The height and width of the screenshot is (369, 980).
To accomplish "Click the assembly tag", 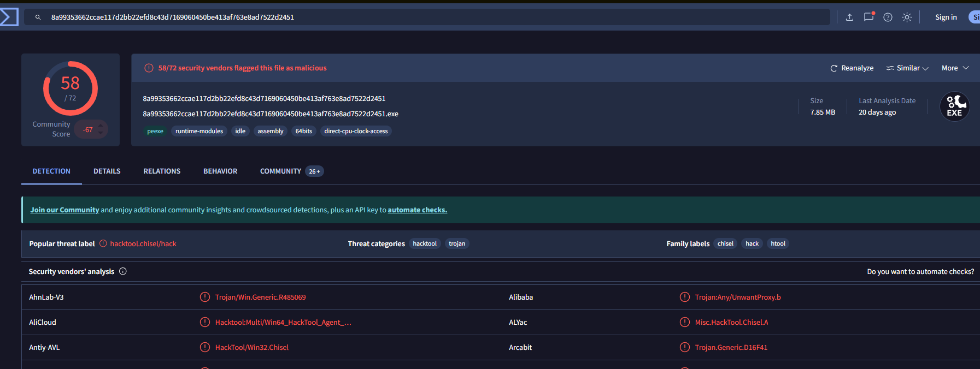I will pyautogui.click(x=271, y=131).
